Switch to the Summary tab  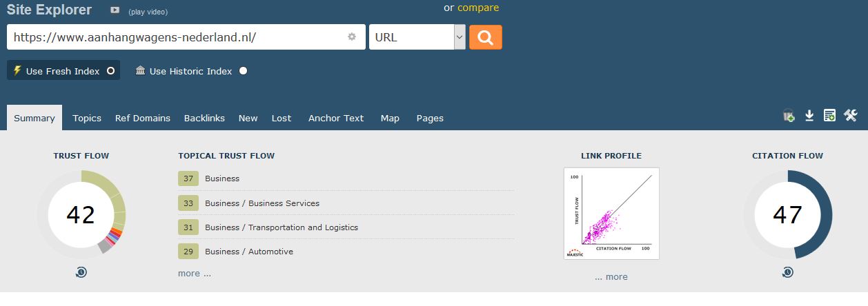click(34, 118)
